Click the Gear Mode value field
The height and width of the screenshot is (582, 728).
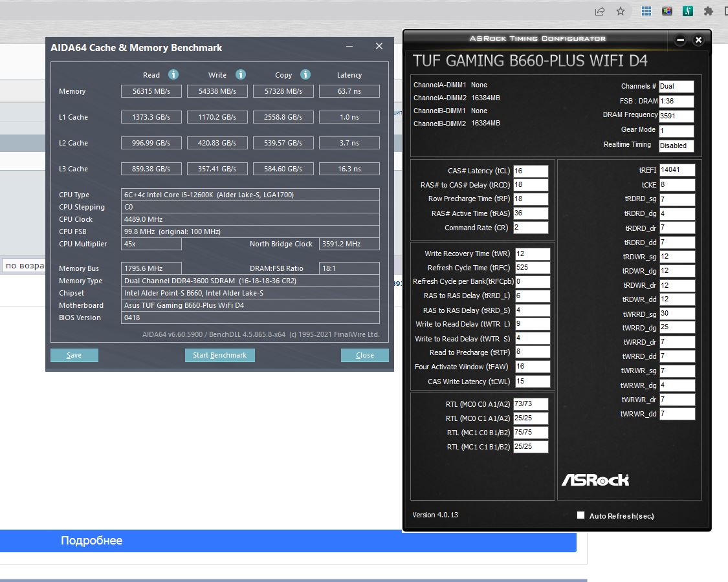pyautogui.click(x=676, y=131)
